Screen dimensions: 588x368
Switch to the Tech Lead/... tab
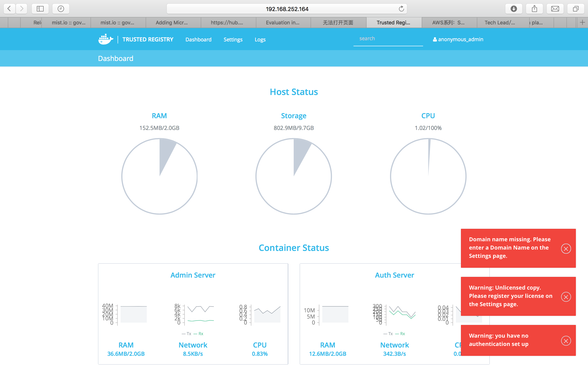click(x=503, y=23)
